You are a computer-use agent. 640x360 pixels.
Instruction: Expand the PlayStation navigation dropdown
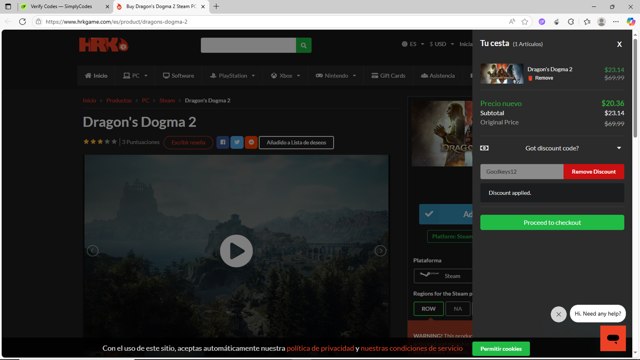click(x=232, y=76)
